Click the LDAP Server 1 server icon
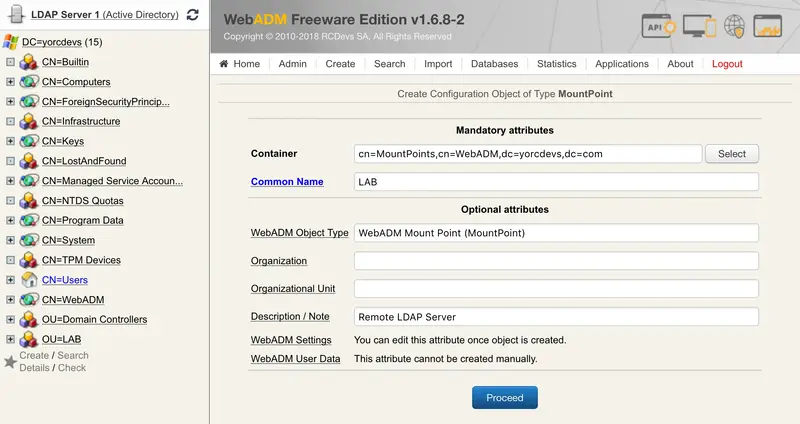800x424 pixels. pos(16,14)
